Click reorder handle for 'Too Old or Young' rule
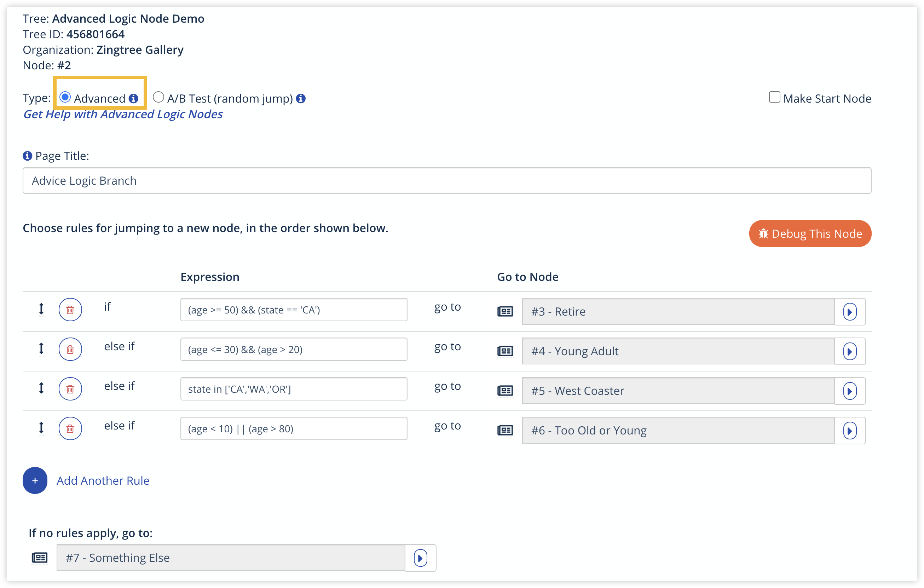924x588 pixels. tap(41, 428)
